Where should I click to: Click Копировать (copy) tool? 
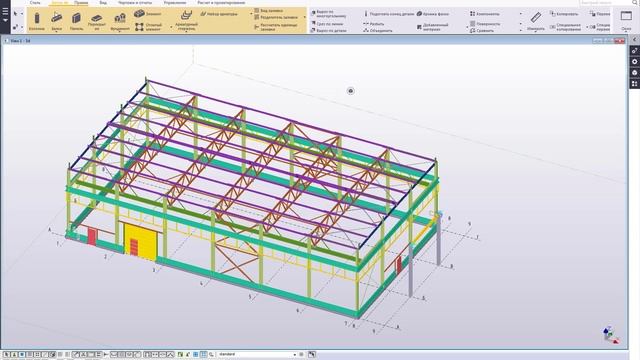point(564,14)
